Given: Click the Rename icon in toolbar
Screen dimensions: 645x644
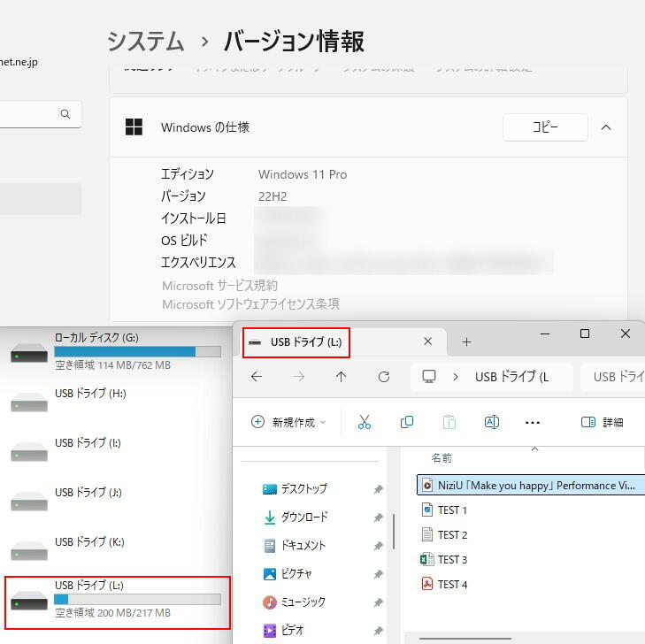Looking at the screenshot, I should (492, 423).
